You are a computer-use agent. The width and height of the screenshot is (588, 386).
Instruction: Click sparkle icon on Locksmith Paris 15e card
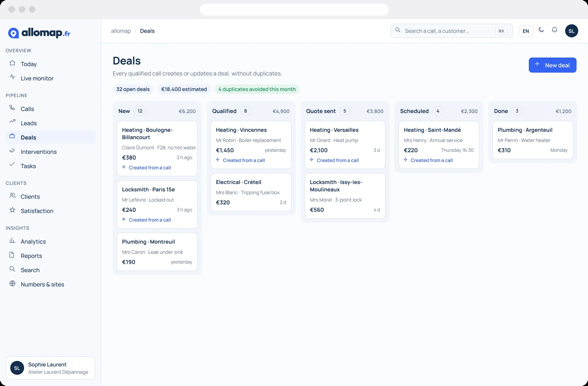click(x=124, y=220)
